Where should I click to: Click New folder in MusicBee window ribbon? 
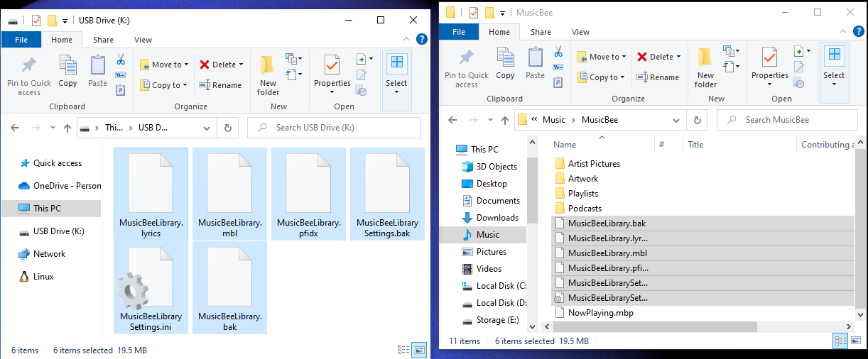(705, 68)
